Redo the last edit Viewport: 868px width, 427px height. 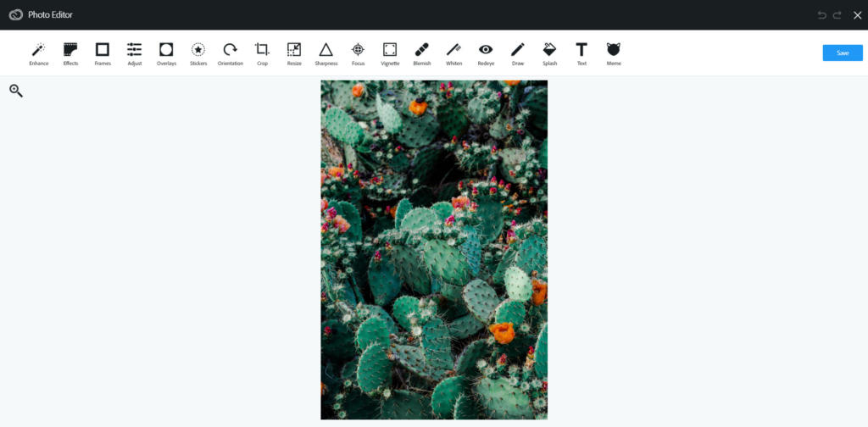837,15
